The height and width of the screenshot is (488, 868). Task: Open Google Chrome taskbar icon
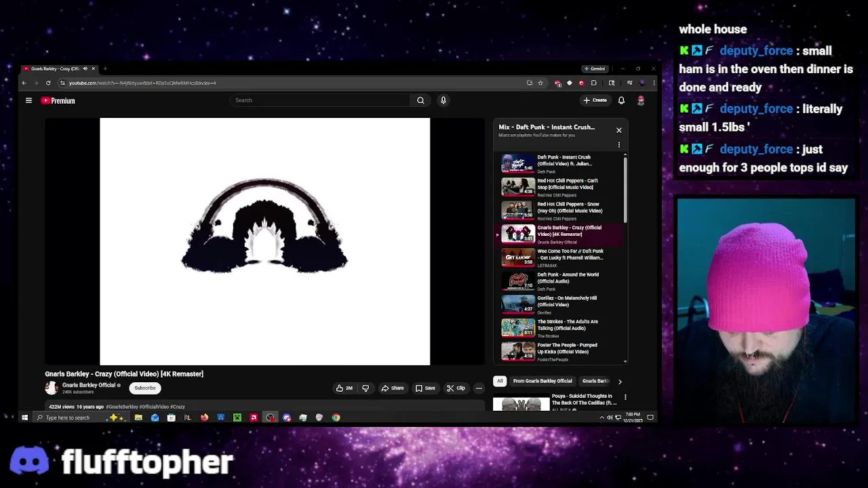(x=336, y=418)
